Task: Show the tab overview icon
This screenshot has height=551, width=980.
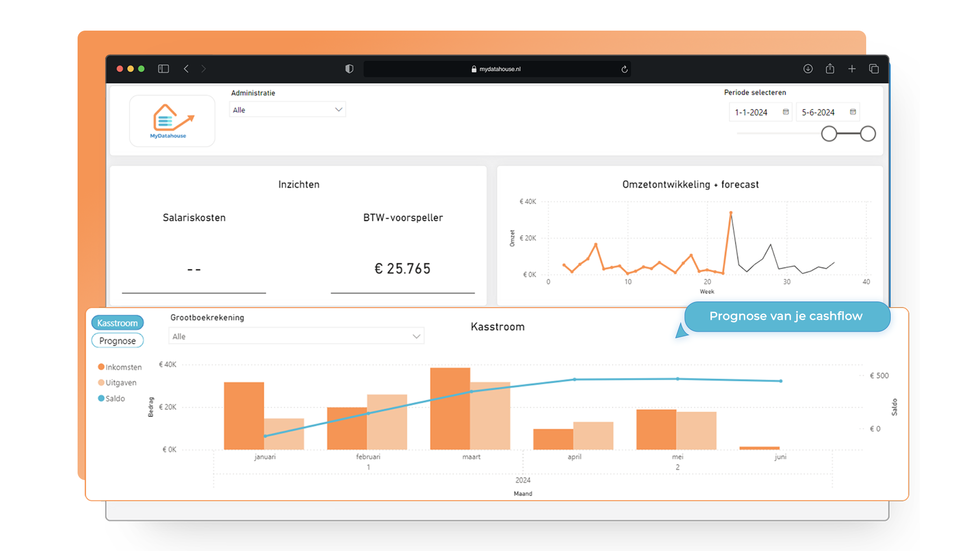Action: 874,69
